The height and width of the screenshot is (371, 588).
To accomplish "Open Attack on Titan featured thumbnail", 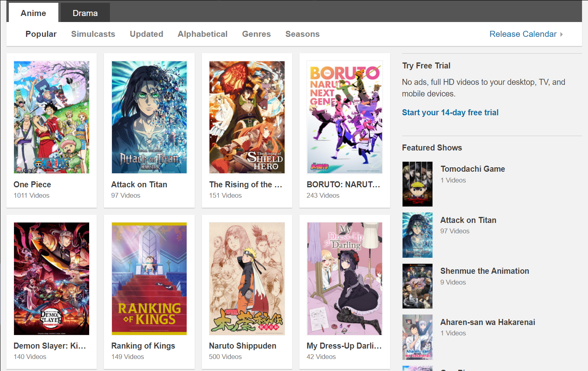I will pos(417,235).
